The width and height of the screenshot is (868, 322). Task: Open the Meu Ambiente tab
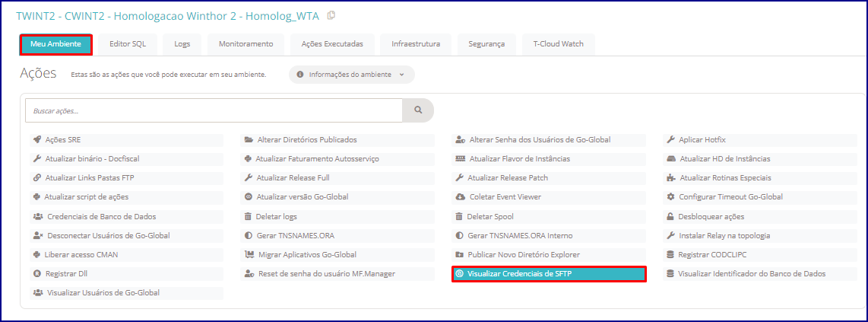(x=56, y=44)
